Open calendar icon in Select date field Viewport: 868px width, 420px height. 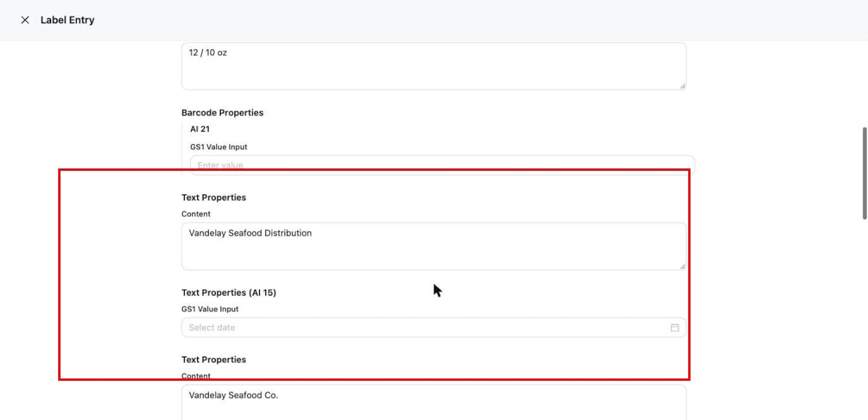[x=675, y=327]
